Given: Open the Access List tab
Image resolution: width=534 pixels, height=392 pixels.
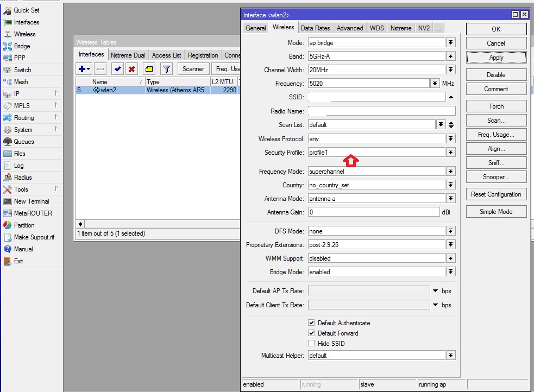Looking at the screenshot, I should [x=166, y=55].
